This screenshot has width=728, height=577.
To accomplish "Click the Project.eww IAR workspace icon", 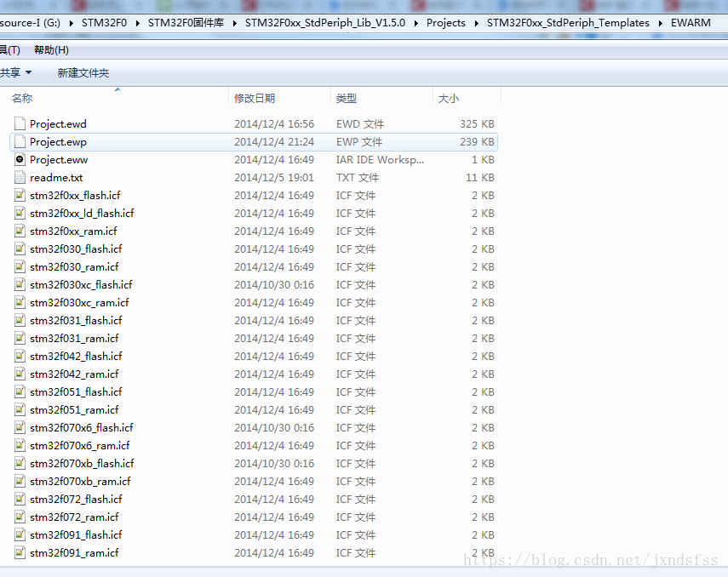I will [20, 159].
